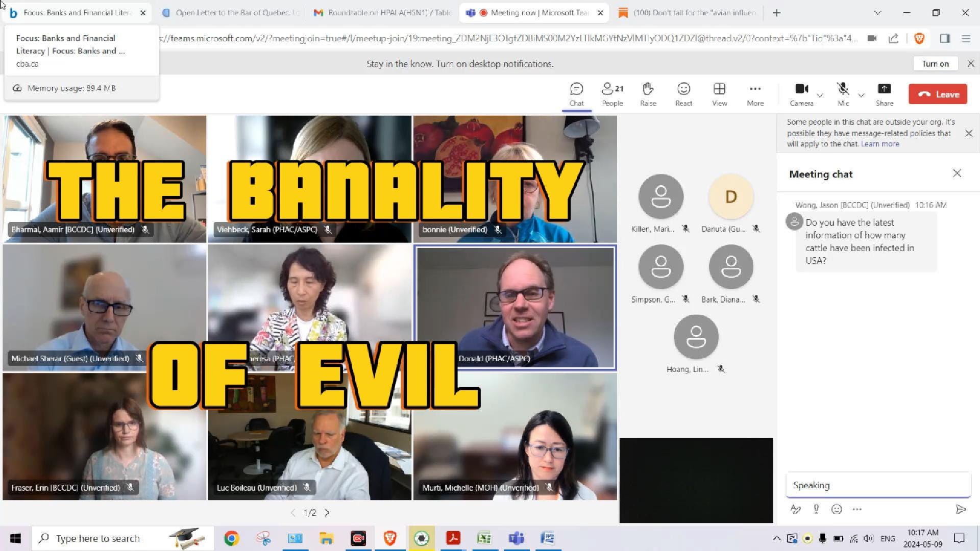
Task: Toggle the browser sidebar panel
Action: pos(945,38)
